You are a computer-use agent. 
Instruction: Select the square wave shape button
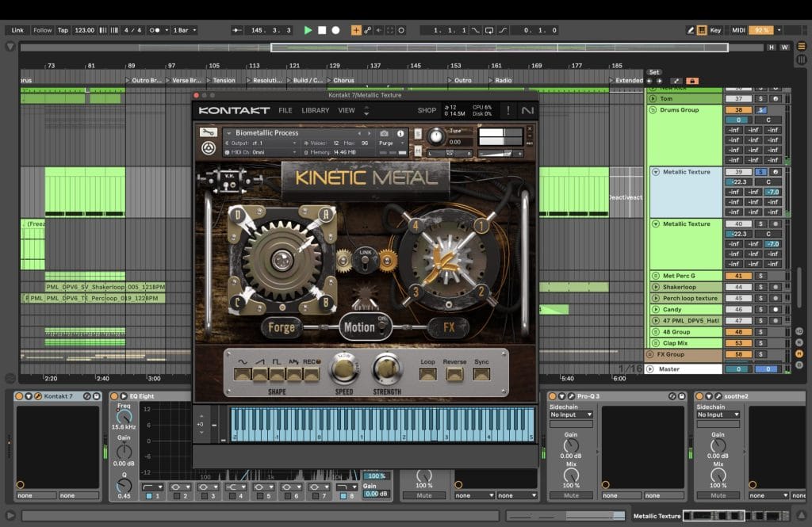pyautogui.click(x=277, y=372)
